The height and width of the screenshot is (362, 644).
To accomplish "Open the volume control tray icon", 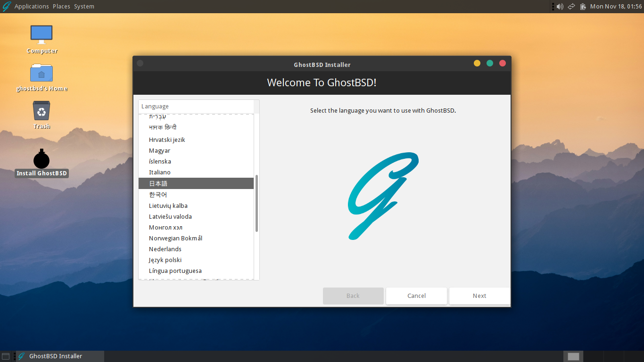I will [x=560, y=7].
